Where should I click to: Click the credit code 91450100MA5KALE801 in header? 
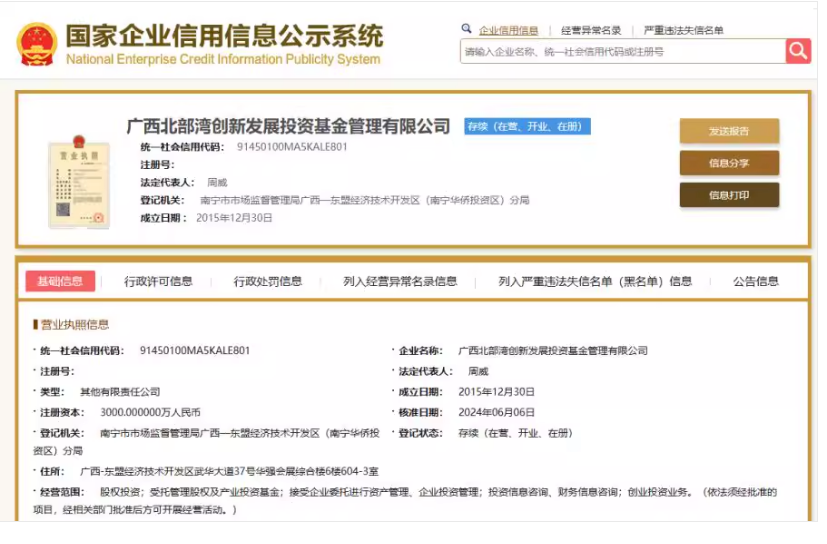[x=292, y=147]
